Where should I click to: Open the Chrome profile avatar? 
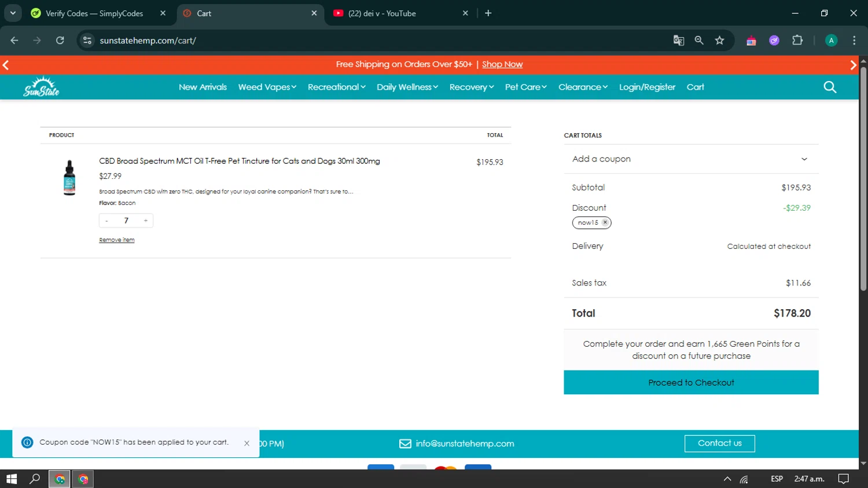click(x=831, y=41)
